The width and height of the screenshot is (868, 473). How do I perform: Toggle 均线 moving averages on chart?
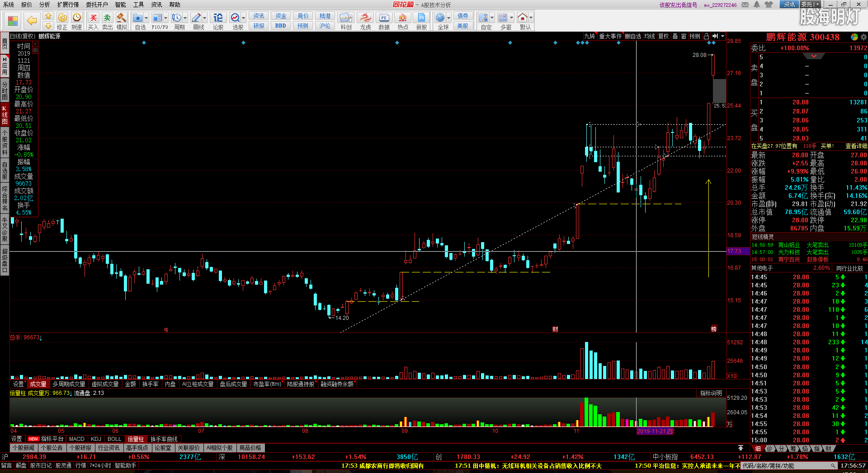click(x=650, y=36)
